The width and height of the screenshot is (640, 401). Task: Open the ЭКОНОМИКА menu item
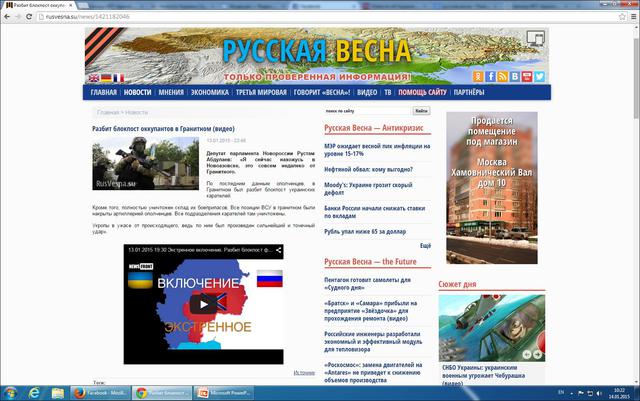pyautogui.click(x=210, y=92)
